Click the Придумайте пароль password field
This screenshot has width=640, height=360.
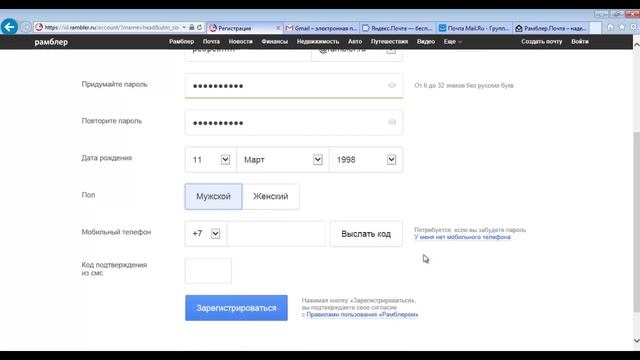[x=293, y=86]
